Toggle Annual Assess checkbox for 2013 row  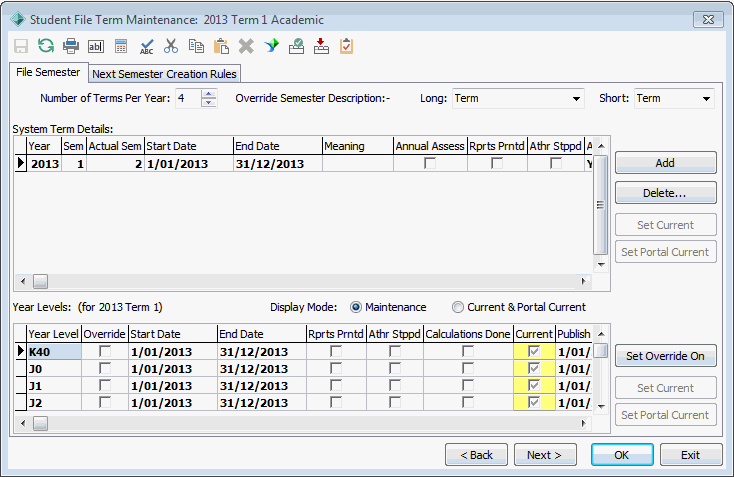tap(430, 163)
